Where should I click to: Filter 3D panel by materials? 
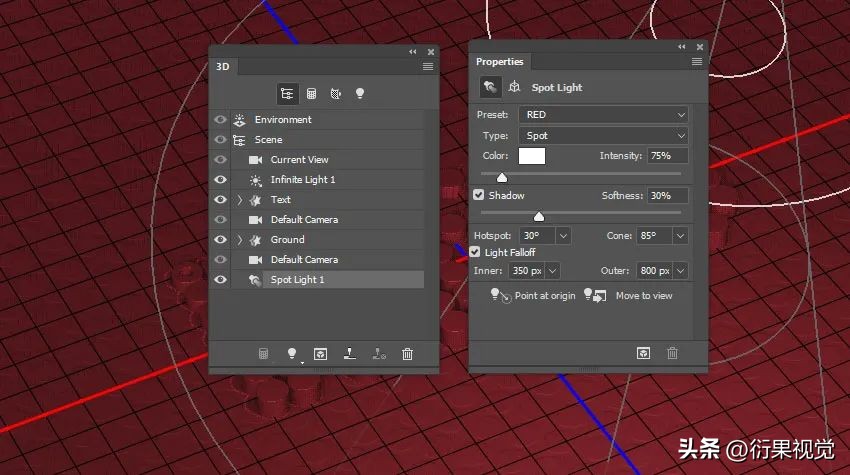[336, 93]
